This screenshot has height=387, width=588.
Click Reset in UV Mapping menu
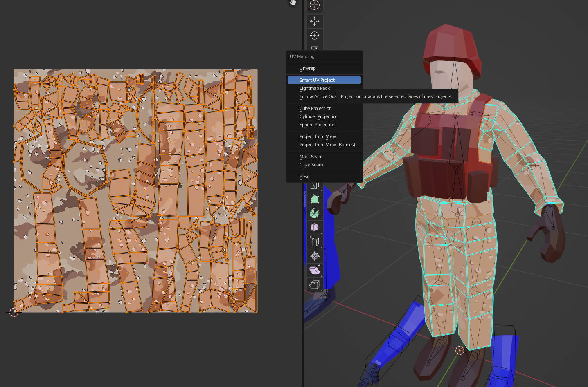(x=305, y=177)
